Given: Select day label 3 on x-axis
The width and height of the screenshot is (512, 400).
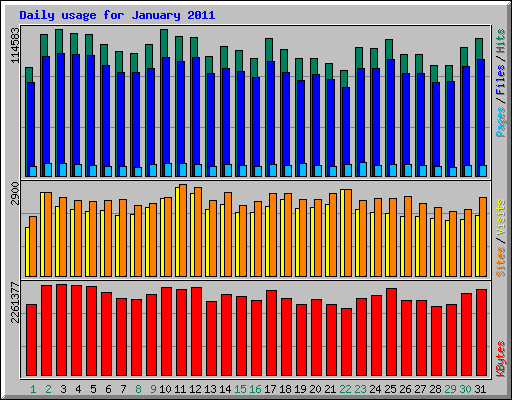Looking at the screenshot, I should coord(63,389).
